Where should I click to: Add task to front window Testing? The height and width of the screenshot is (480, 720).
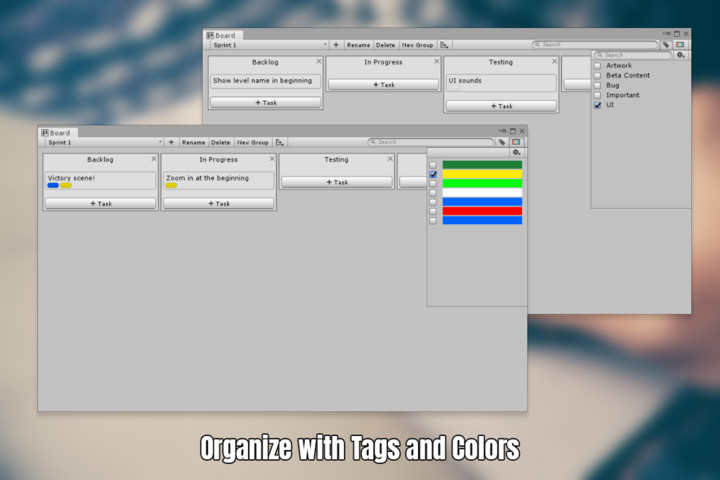337,182
